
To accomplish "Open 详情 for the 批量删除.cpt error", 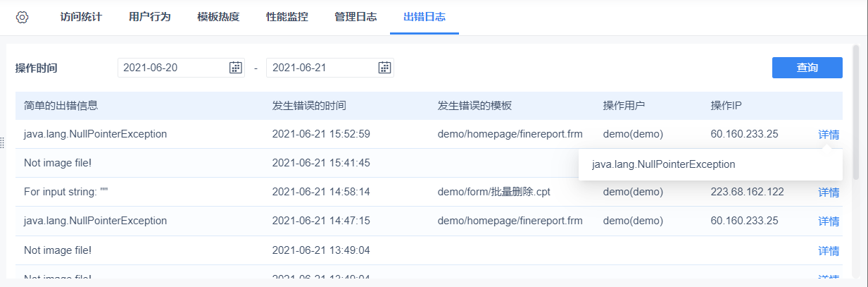I will (829, 193).
